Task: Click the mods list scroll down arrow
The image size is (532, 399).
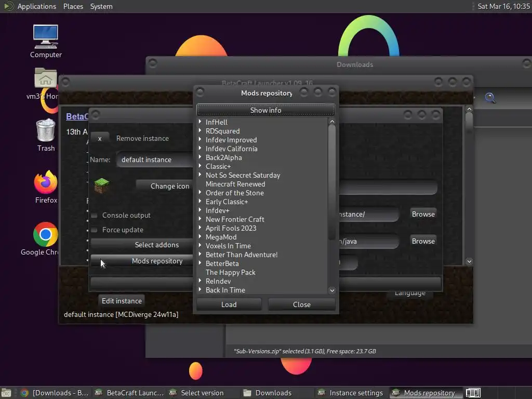Action: [x=332, y=290]
